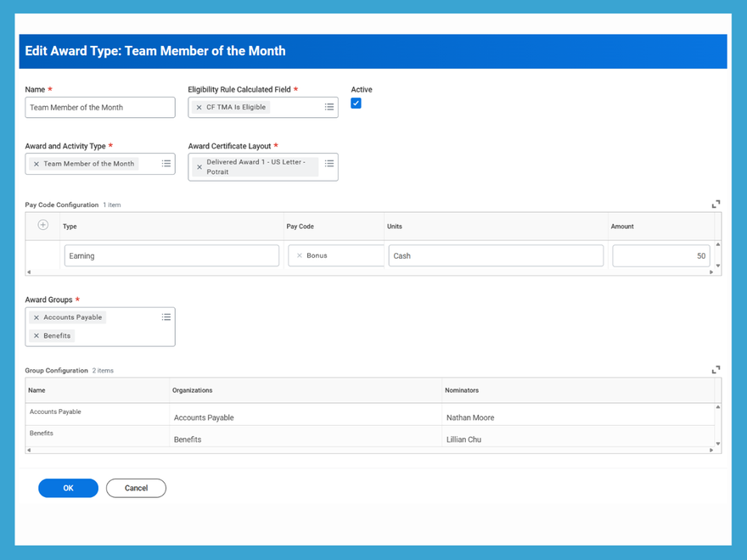Click the plus icon to add a pay code row
The width and height of the screenshot is (747, 560).
pyautogui.click(x=42, y=226)
